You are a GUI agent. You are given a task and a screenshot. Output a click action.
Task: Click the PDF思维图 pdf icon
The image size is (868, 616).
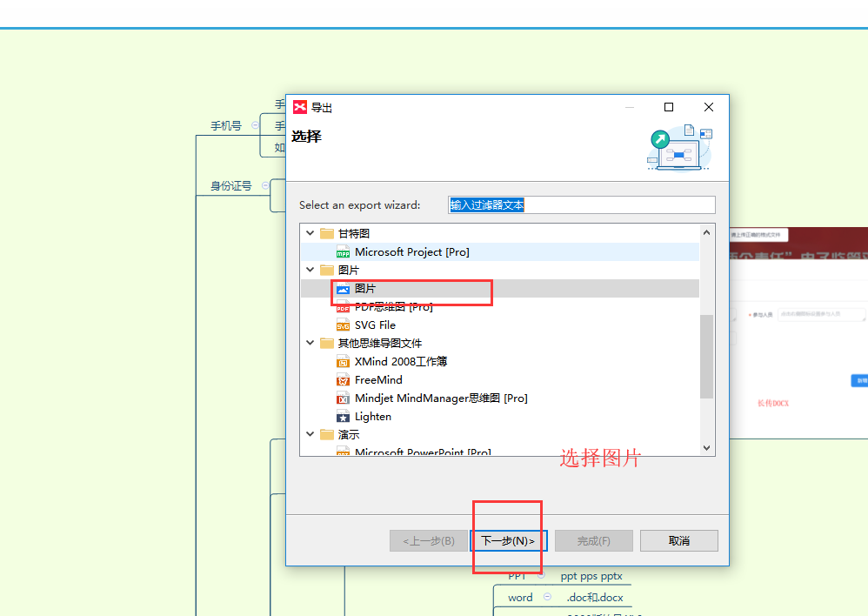click(x=344, y=307)
